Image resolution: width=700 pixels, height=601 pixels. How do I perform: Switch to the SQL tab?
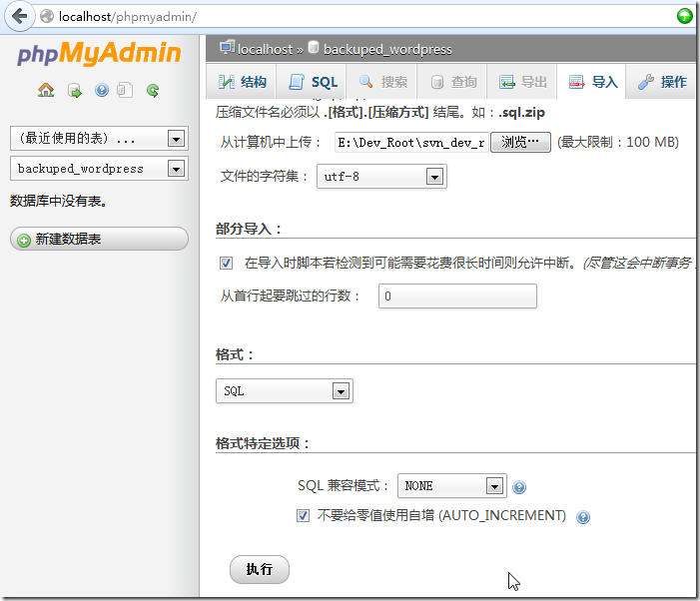coord(312,82)
